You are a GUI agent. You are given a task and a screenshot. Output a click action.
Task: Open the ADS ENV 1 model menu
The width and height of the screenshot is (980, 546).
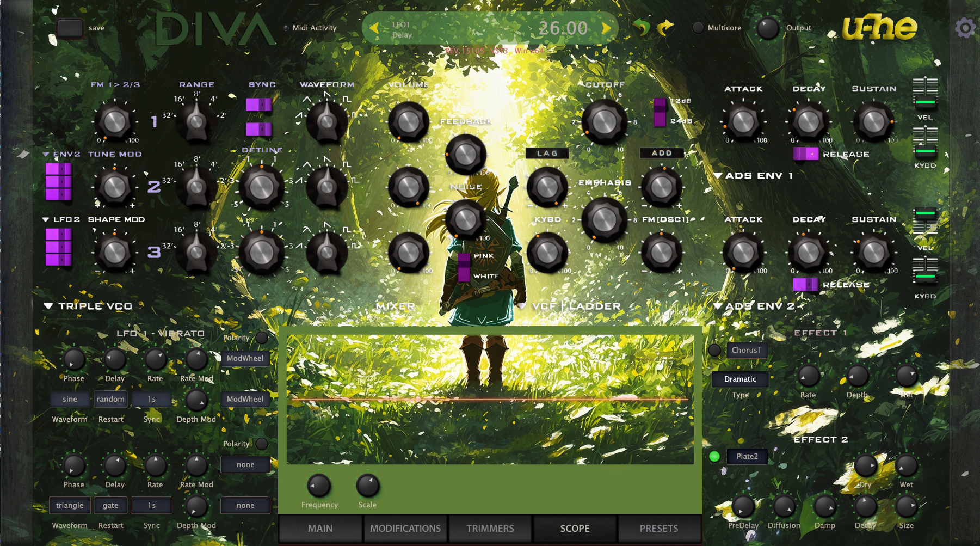pyautogui.click(x=718, y=175)
